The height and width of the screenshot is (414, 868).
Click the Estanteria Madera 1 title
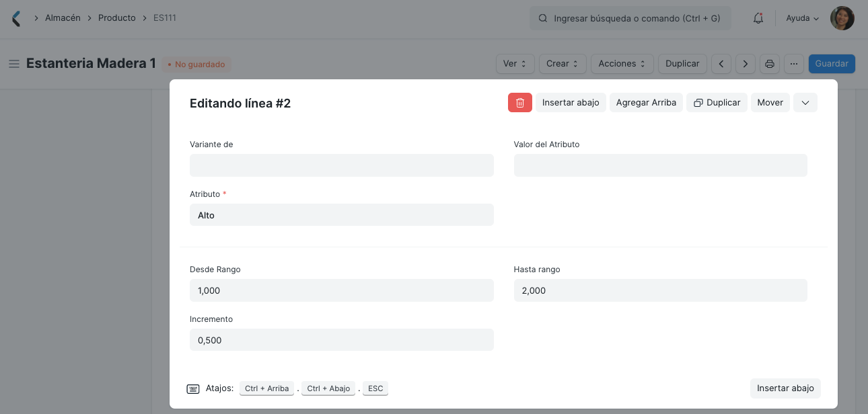(x=91, y=64)
